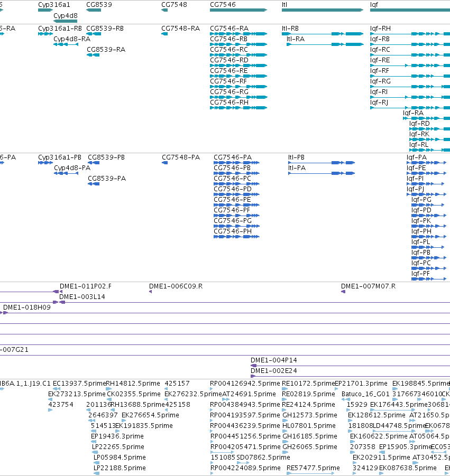Open transcript Cyp316a1-RB label
The height and width of the screenshot is (476, 450).
[x=60, y=29]
